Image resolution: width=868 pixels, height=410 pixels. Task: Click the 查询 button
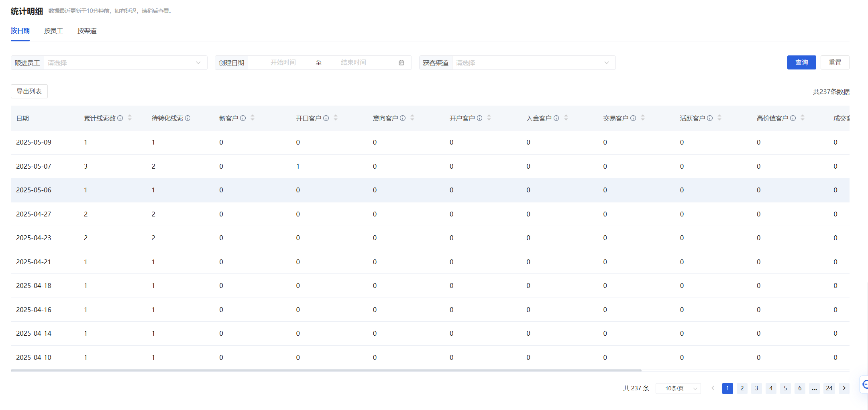click(801, 62)
